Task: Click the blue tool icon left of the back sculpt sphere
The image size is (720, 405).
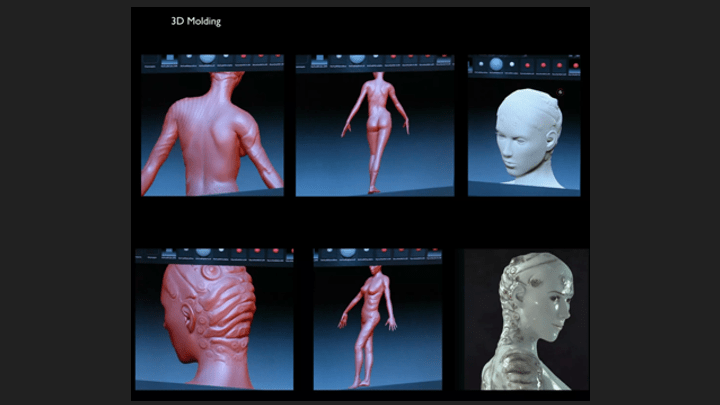Action: tap(169, 60)
